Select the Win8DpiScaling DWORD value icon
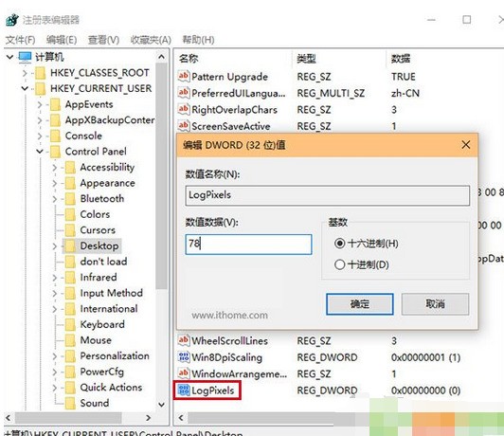504x436 pixels. coord(184,357)
